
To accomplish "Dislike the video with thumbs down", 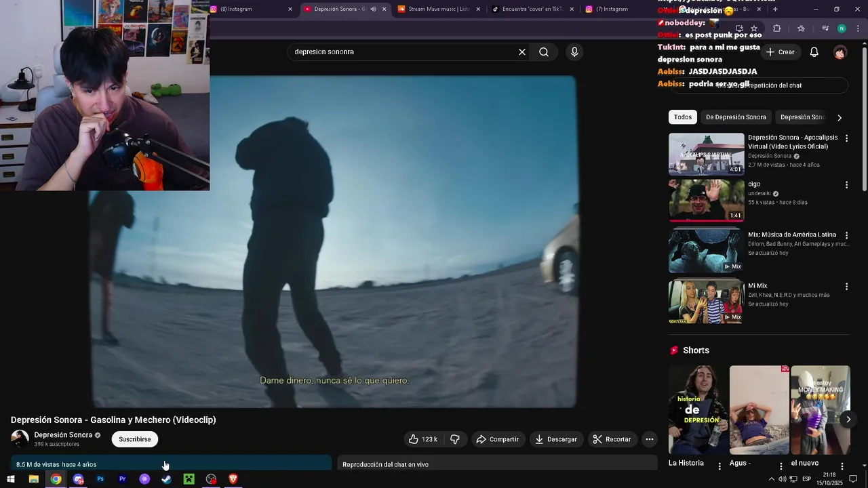I will [x=455, y=439].
